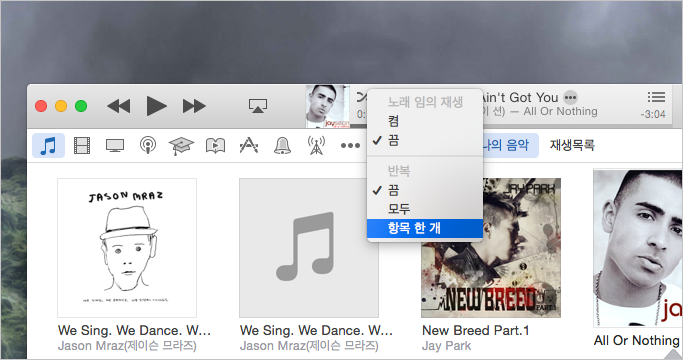This screenshot has width=683, height=360.
Task: Click the -3:04 remaining time display
Action: click(x=653, y=114)
